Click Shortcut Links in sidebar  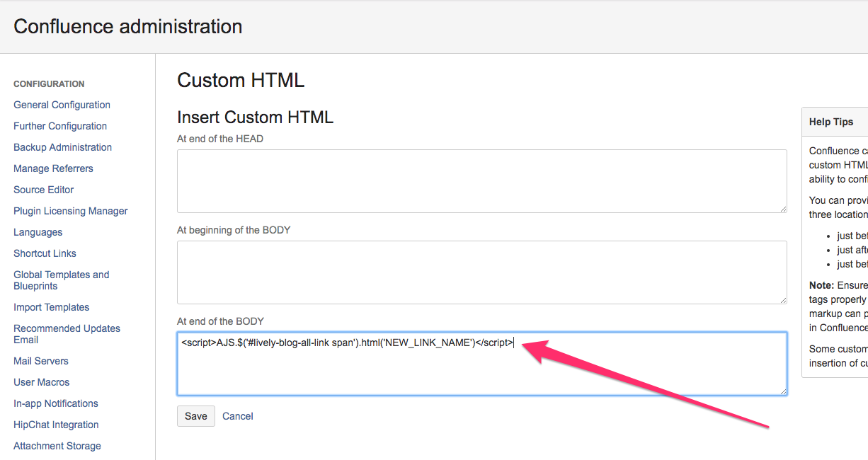tap(45, 253)
